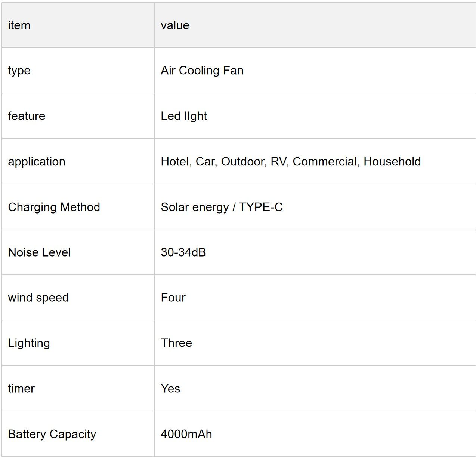Click the 'item' header cell
476x457 pixels.
click(78, 25)
